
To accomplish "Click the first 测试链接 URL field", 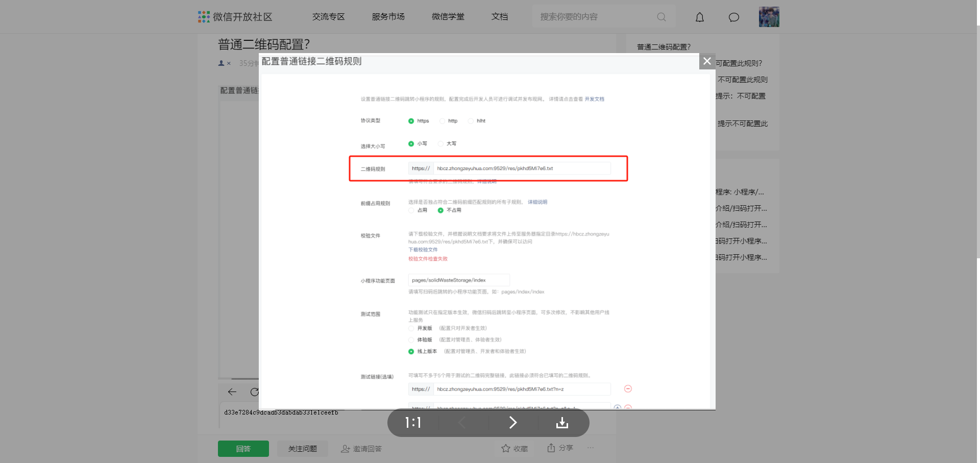I will pyautogui.click(x=522, y=389).
